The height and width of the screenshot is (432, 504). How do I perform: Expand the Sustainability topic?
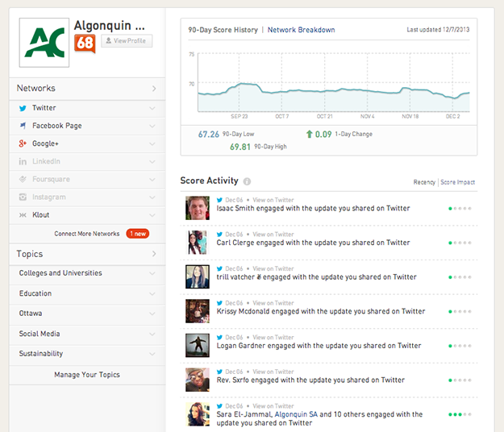click(152, 354)
